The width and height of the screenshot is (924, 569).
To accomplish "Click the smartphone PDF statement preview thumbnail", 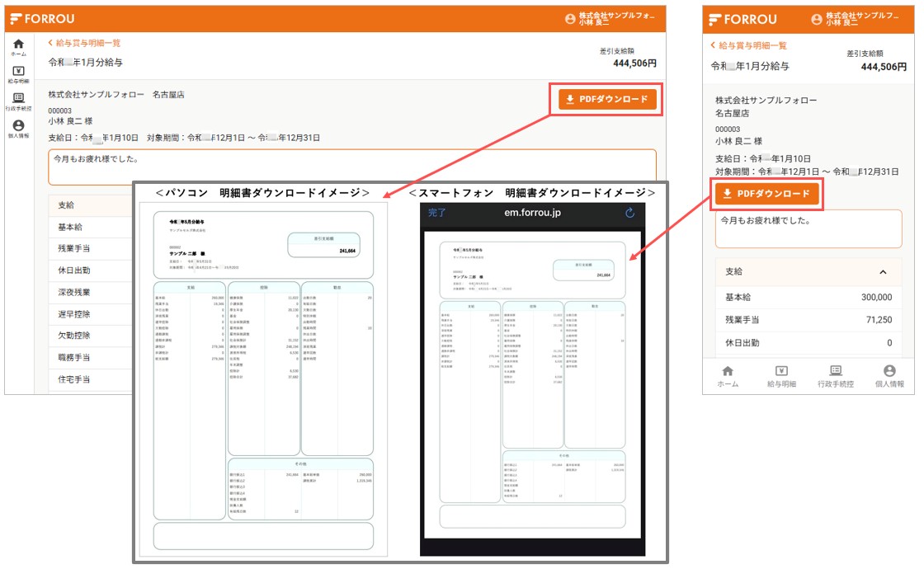I will (533, 384).
